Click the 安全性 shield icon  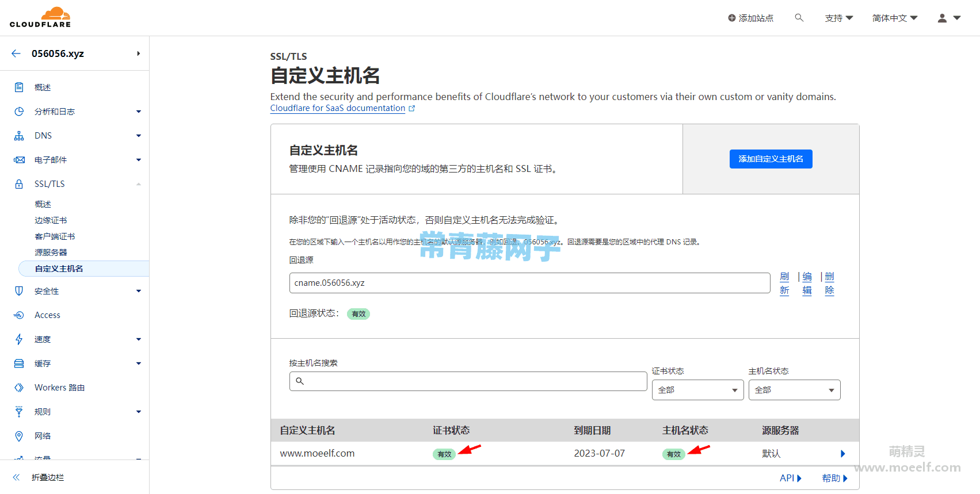[x=19, y=291]
